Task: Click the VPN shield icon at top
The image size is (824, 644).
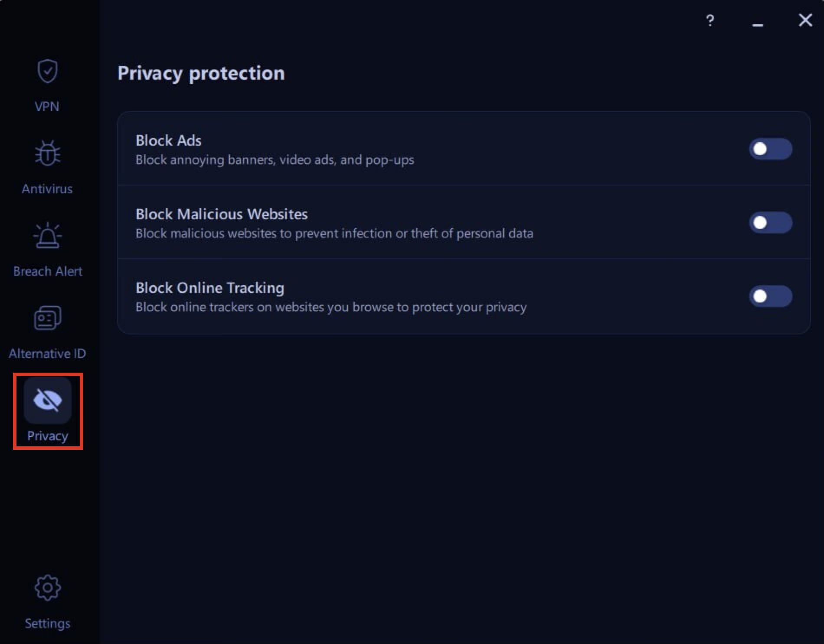Action: tap(47, 71)
